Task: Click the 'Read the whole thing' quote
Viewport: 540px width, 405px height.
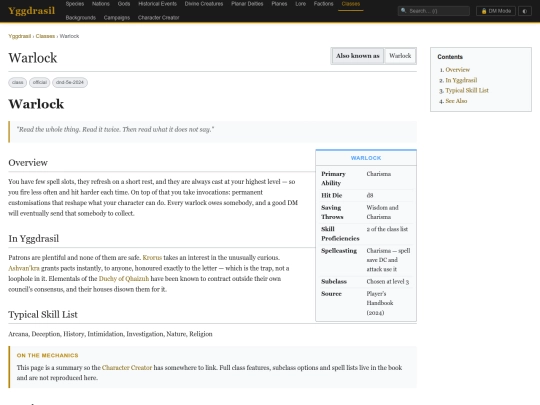Action: coord(115,129)
